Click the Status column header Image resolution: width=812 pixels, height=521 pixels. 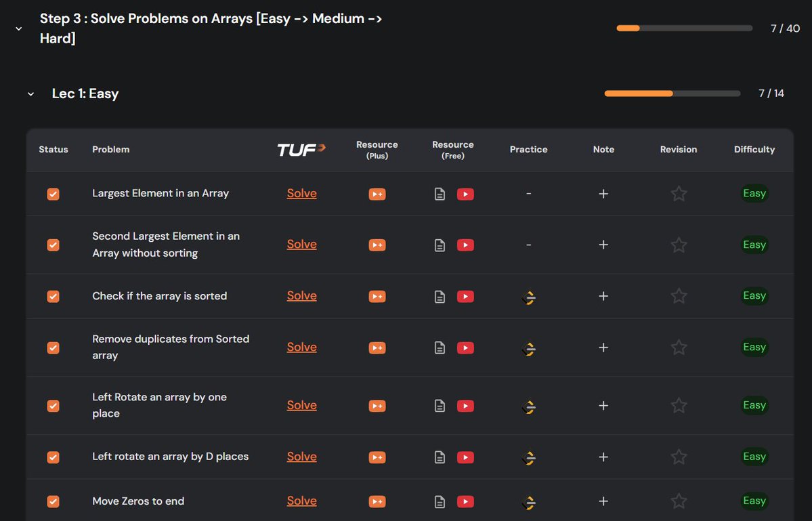click(54, 149)
